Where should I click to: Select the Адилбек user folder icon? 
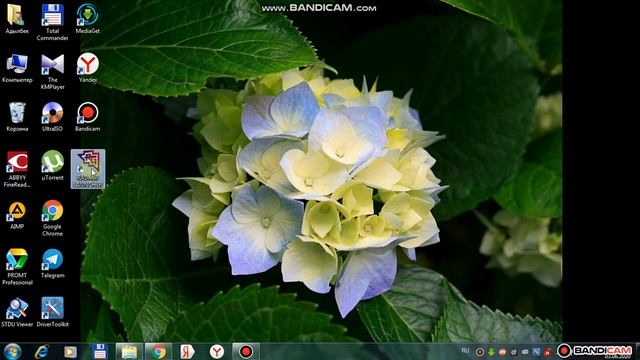click(x=17, y=19)
